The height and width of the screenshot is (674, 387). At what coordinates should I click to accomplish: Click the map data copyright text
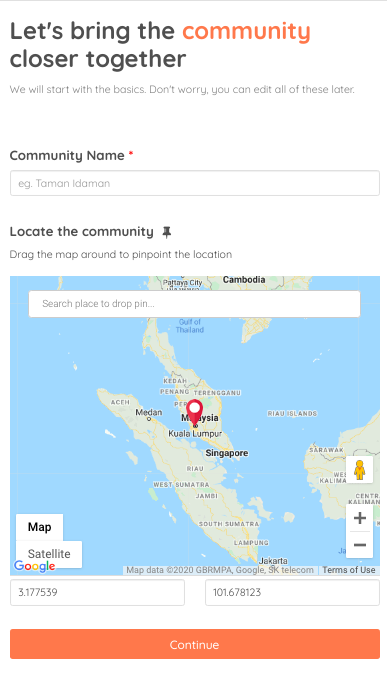click(220, 570)
